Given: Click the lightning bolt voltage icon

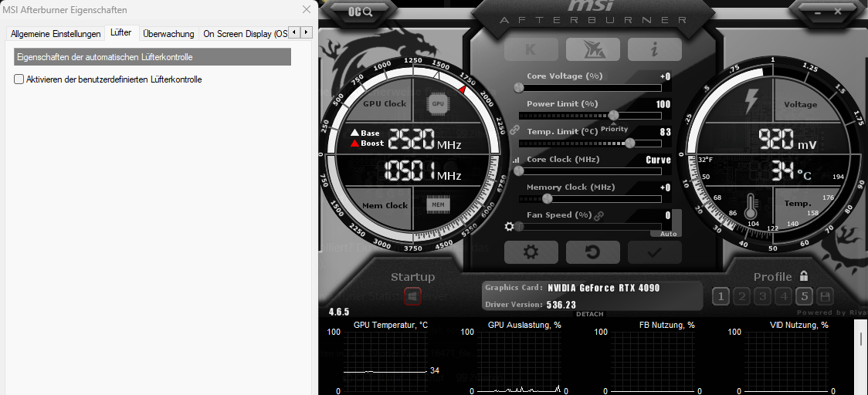Looking at the screenshot, I should click(751, 102).
